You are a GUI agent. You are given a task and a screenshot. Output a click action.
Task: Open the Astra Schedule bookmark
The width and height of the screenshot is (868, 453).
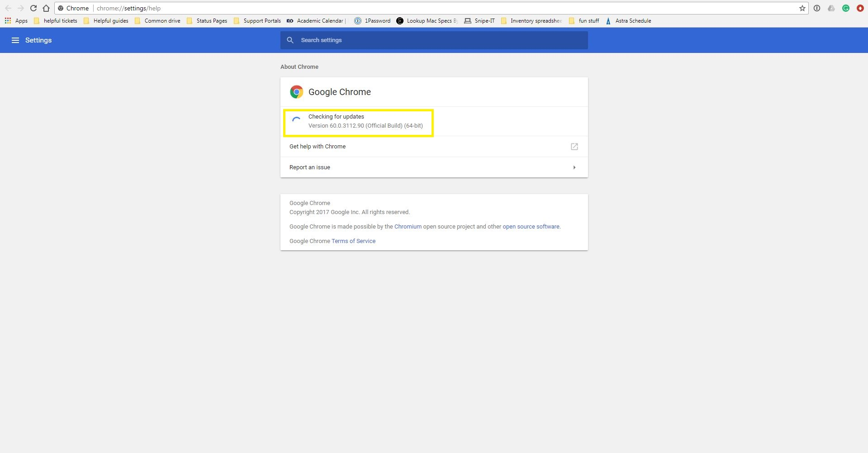[628, 21]
